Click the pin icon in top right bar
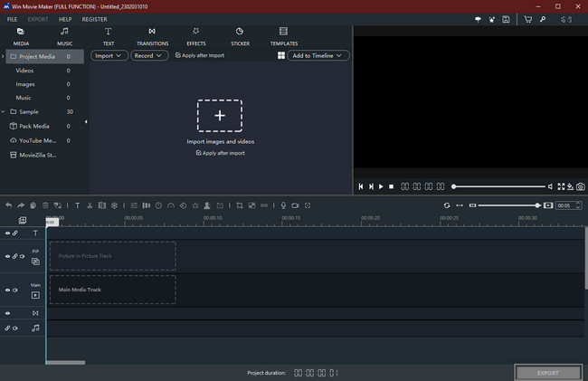The width and height of the screenshot is (588, 381). coord(478,20)
